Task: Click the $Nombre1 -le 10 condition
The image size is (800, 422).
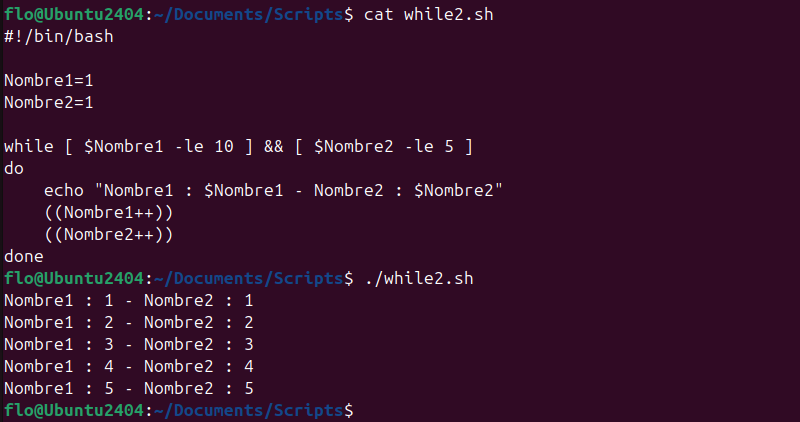Action: point(159,146)
